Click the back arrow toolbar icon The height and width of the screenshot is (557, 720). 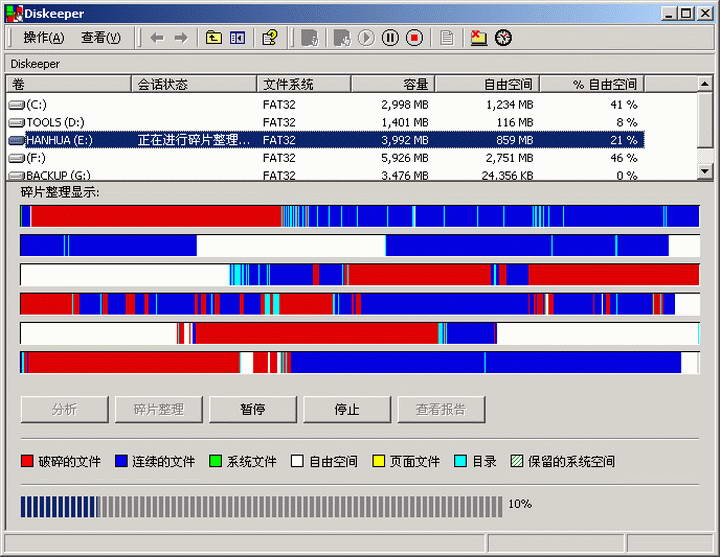tap(157, 38)
